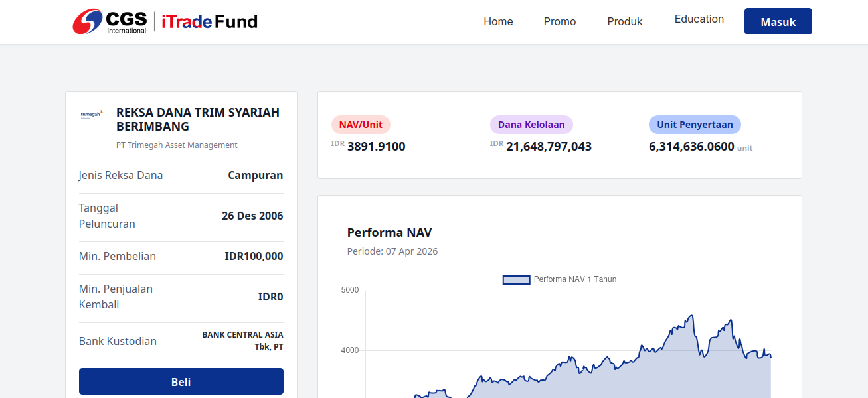868x398 pixels.
Task: Click the Beli purchase button
Action: click(181, 381)
